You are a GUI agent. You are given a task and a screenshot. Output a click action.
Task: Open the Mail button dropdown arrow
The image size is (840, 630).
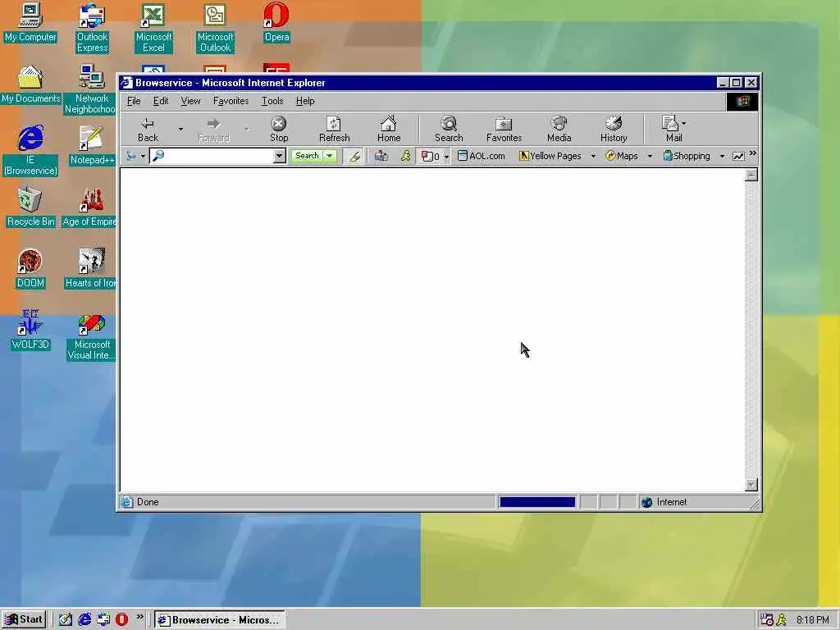[x=684, y=123]
